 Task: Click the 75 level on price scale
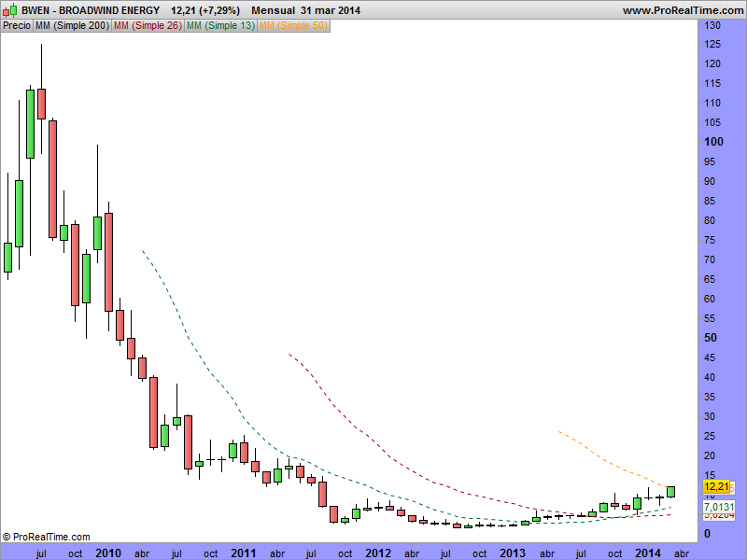coord(710,240)
